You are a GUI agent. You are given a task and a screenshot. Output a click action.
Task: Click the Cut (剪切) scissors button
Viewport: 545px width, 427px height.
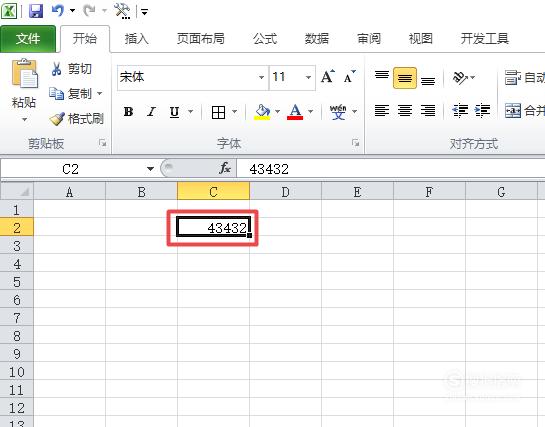[x=71, y=69]
